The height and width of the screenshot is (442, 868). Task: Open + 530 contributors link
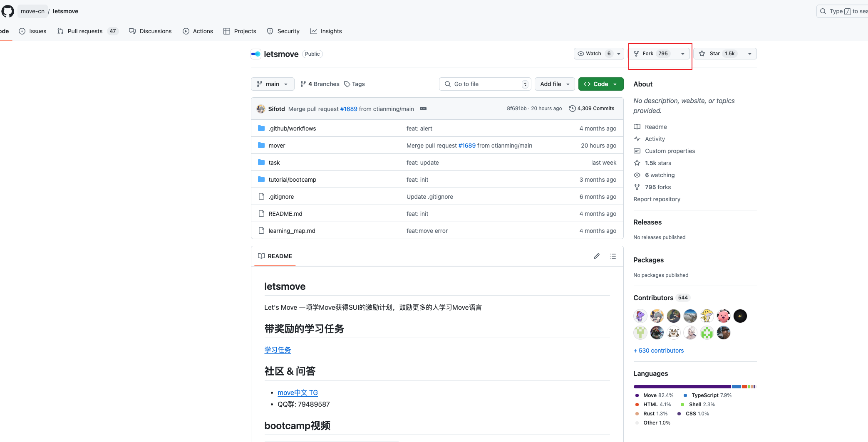point(658,351)
